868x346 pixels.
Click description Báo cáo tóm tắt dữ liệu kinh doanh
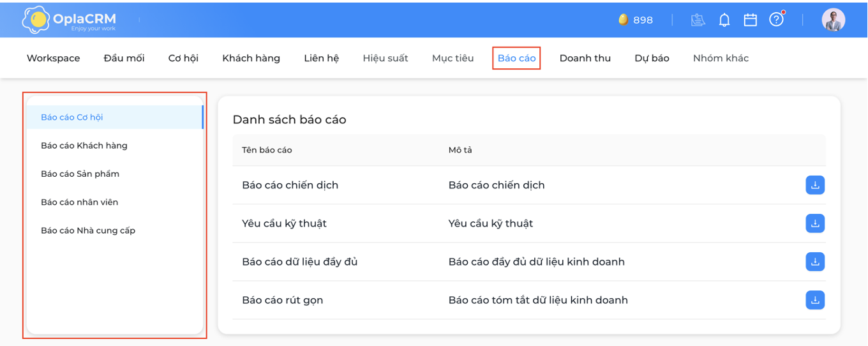[538, 300]
